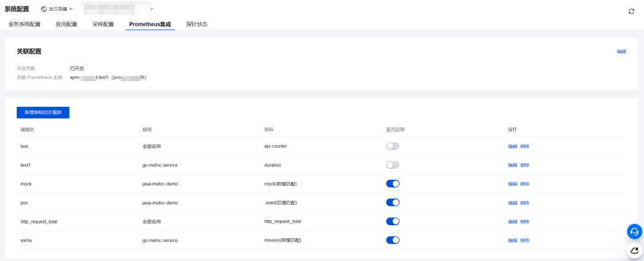Enable the toggle for rule test1
644x261 pixels.
[x=392, y=165]
